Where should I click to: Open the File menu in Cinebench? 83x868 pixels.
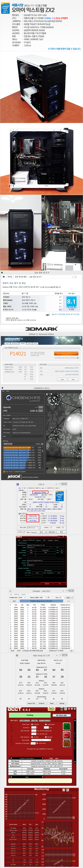(3, 391)
